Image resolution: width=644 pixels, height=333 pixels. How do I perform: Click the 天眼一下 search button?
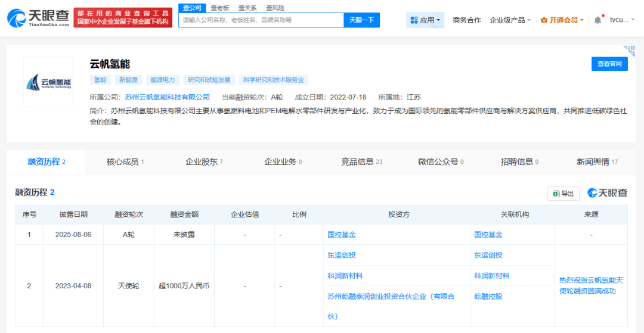click(362, 20)
